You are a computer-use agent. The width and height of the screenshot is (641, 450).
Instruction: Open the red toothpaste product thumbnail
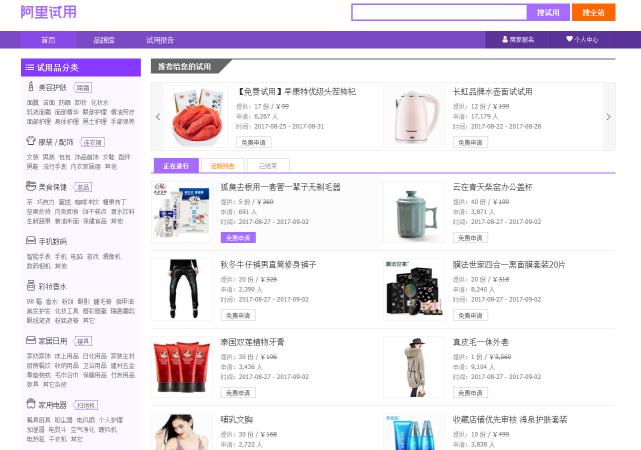(181, 366)
